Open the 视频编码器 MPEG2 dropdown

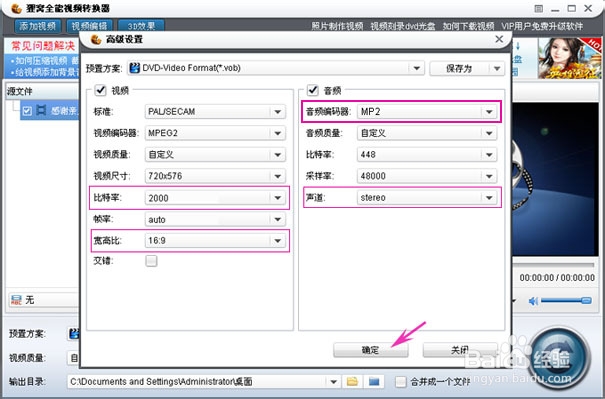click(278, 133)
